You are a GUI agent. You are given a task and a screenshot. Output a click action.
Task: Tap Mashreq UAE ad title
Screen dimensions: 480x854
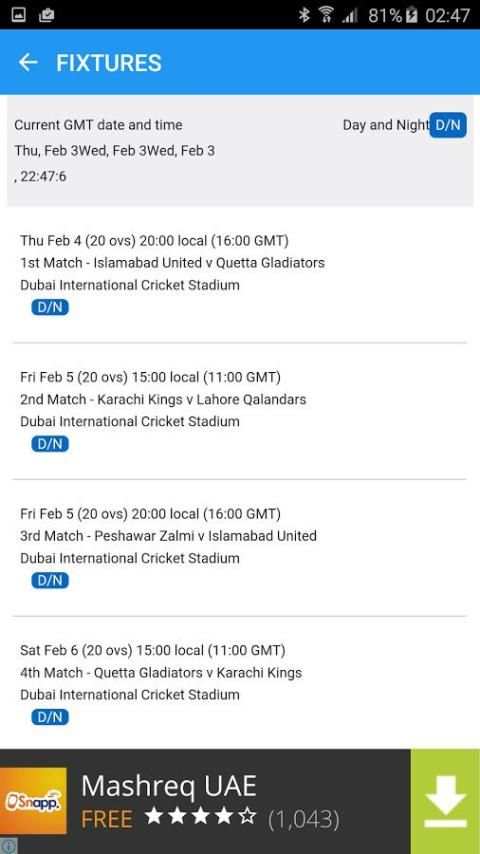click(x=169, y=786)
